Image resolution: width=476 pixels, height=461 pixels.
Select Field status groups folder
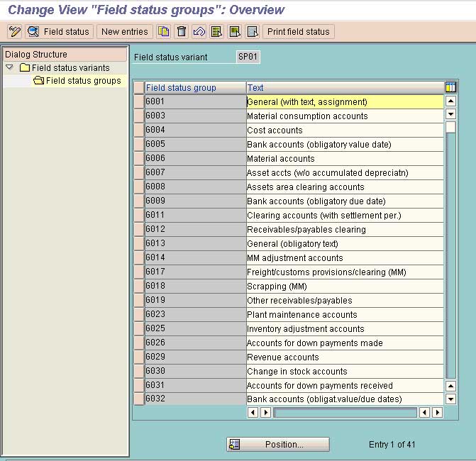coord(77,81)
